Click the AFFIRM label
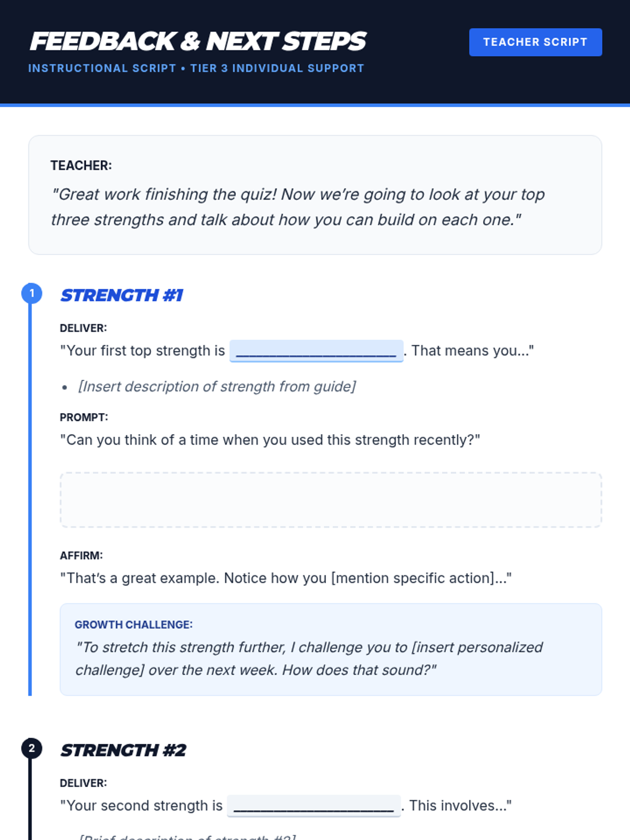The height and width of the screenshot is (840, 630). (x=81, y=555)
